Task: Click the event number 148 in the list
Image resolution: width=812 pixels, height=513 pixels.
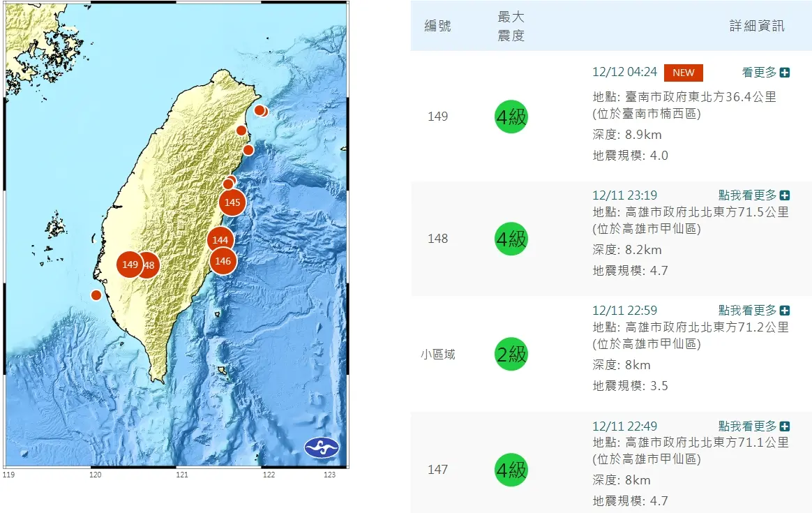Action: (x=437, y=239)
